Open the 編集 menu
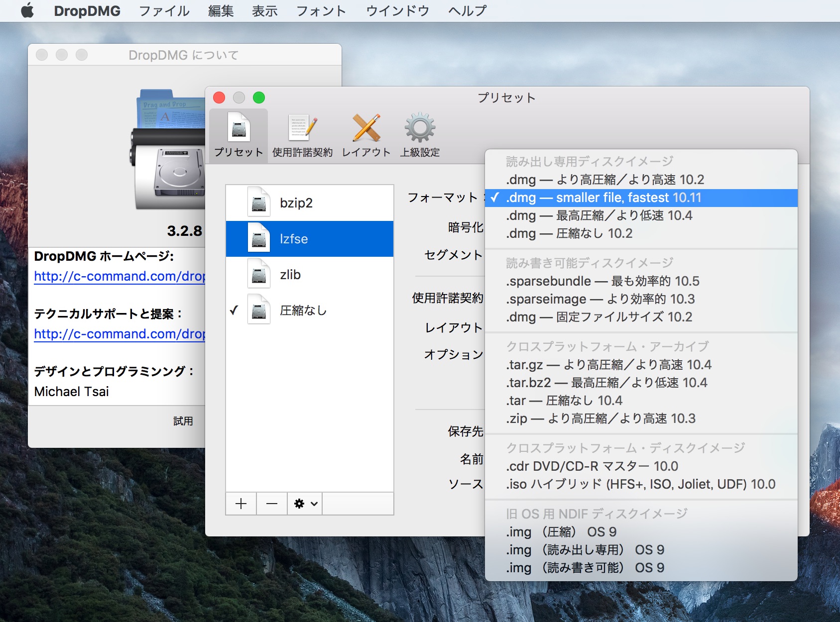The image size is (840, 622). coord(221,10)
